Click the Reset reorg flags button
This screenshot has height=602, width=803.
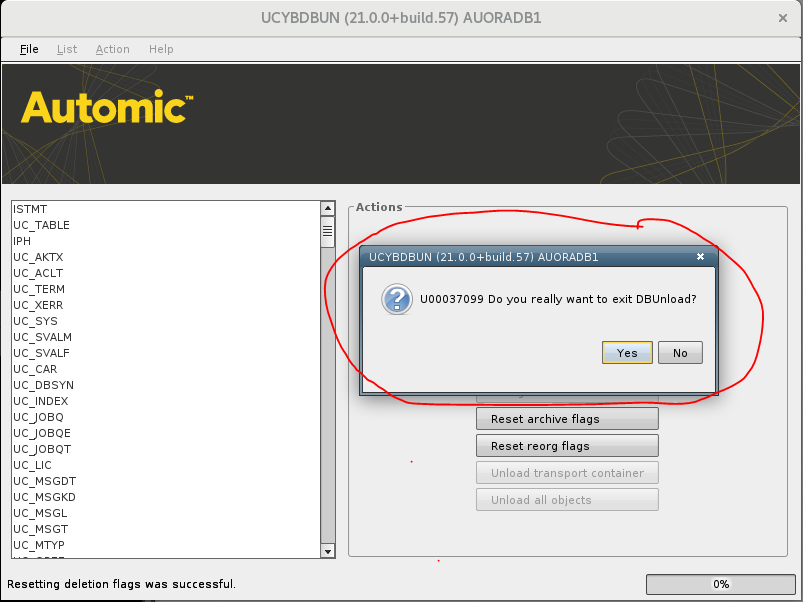[567, 446]
